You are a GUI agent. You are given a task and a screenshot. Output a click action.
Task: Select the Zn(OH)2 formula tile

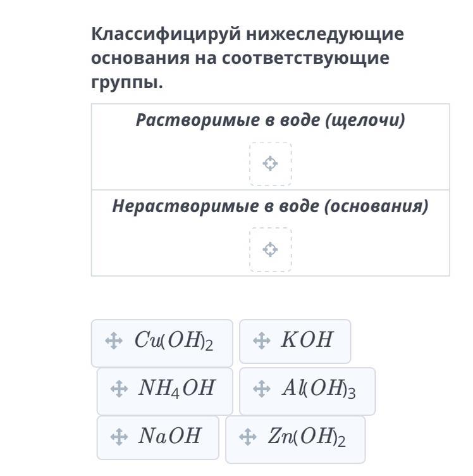click(x=295, y=439)
